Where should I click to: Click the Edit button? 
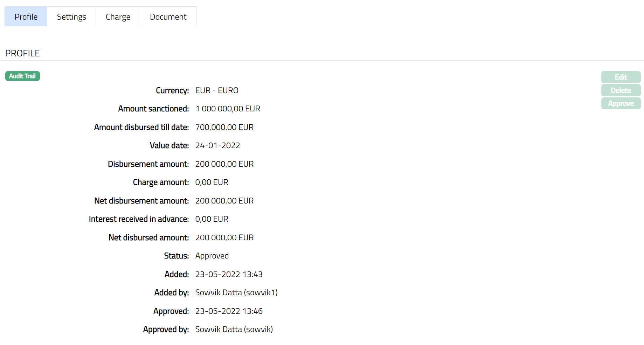[621, 77]
